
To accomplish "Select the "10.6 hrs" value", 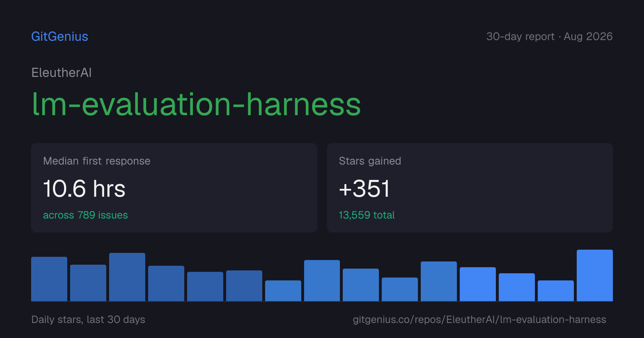I will click(84, 188).
